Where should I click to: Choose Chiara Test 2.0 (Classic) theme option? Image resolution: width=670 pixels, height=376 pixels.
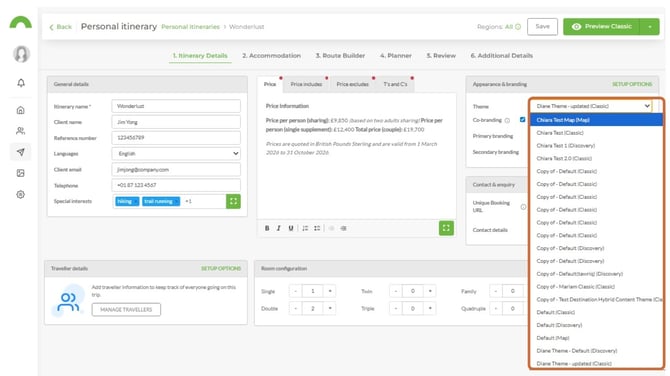pyautogui.click(x=596, y=159)
